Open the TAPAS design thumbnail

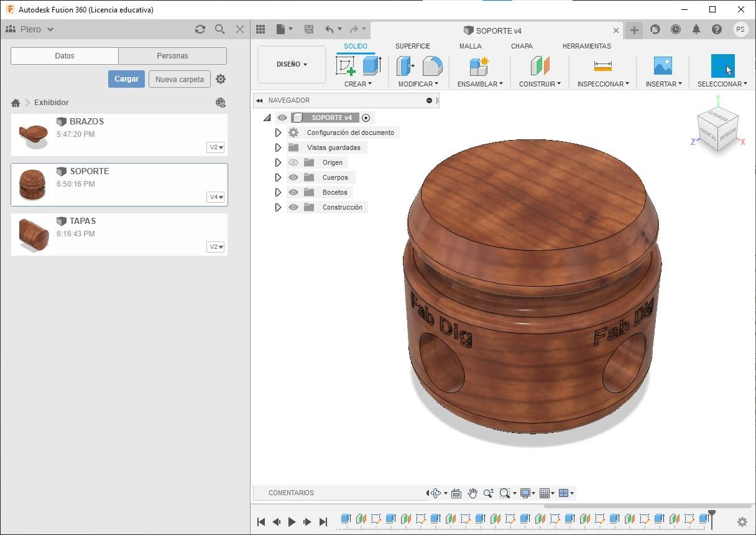[33, 234]
